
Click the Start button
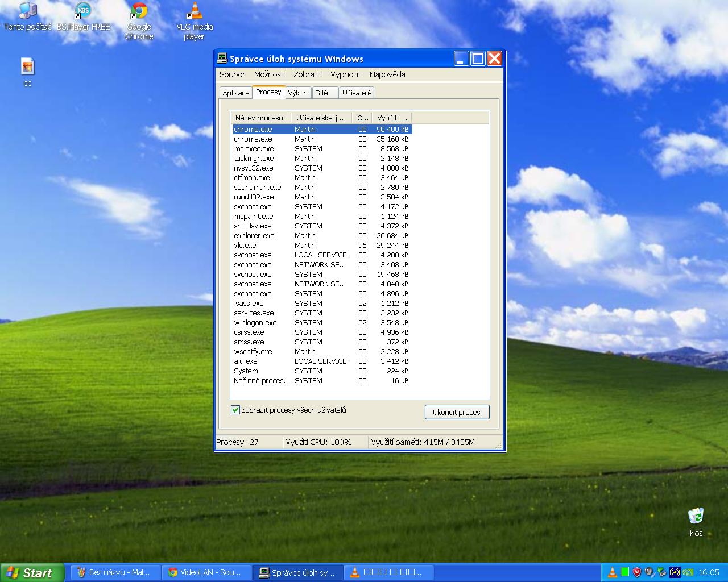click(x=31, y=572)
